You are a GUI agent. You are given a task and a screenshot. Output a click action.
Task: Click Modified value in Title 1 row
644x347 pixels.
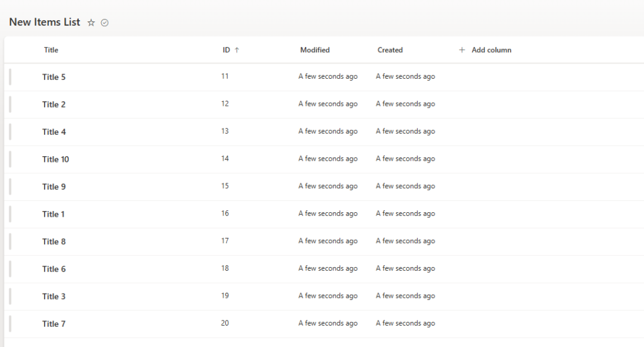pos(328,213)
